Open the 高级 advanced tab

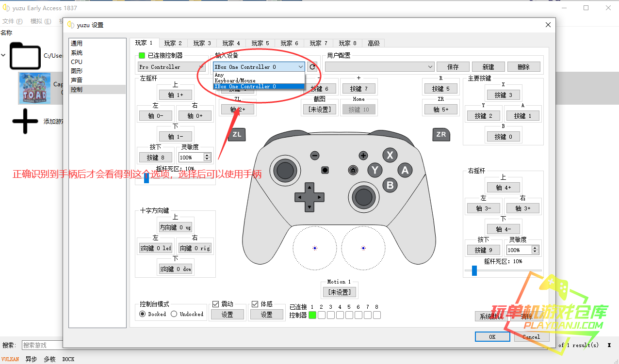click(374, 43)
